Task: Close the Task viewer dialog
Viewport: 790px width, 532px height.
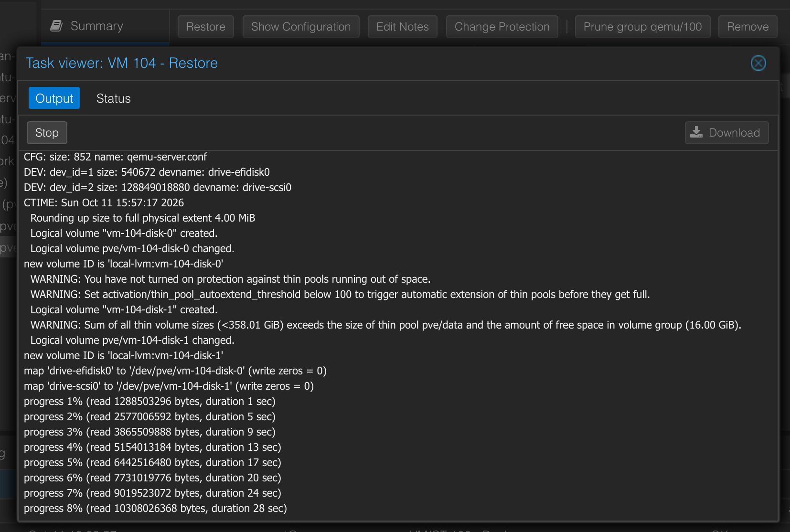Action: coord(758,63)
